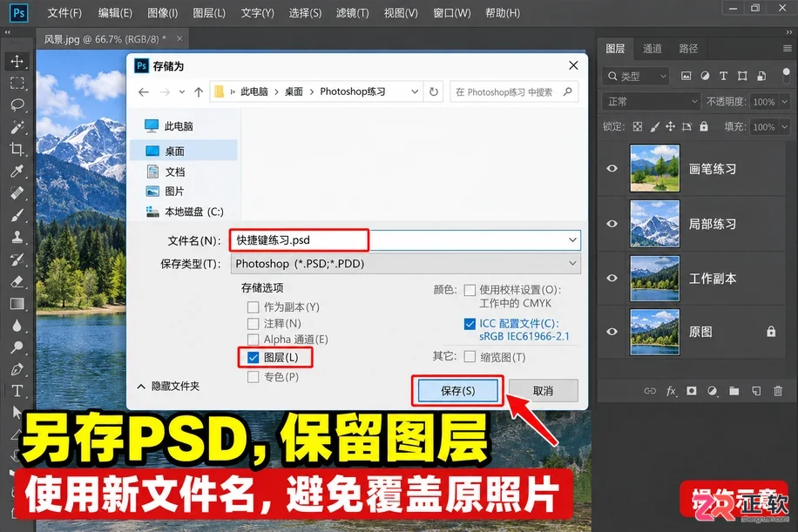Create new fill or adjustment layer
The image size is (798, 532).
click(712, 391)
